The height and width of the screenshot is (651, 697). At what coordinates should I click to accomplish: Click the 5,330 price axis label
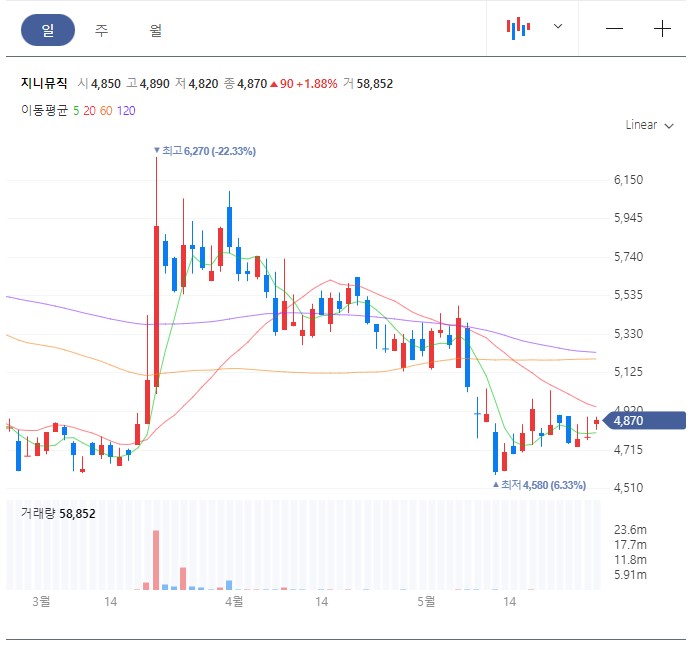(628, 334)
